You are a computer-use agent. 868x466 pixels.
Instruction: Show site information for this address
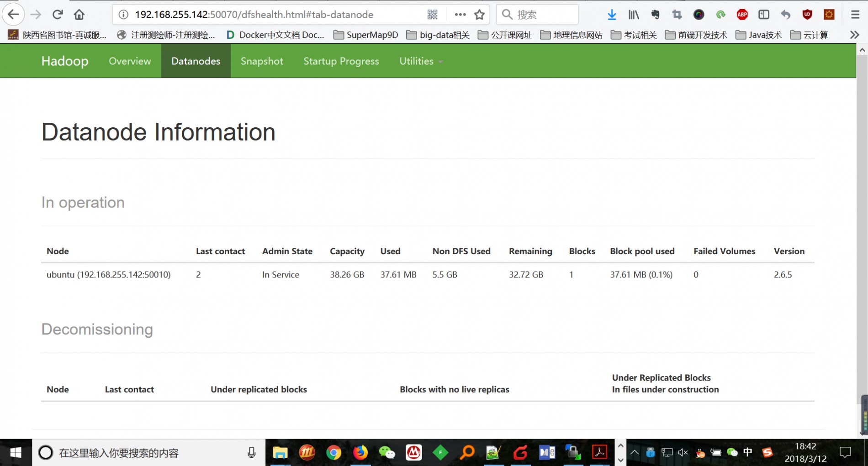[x=123, y=15]
